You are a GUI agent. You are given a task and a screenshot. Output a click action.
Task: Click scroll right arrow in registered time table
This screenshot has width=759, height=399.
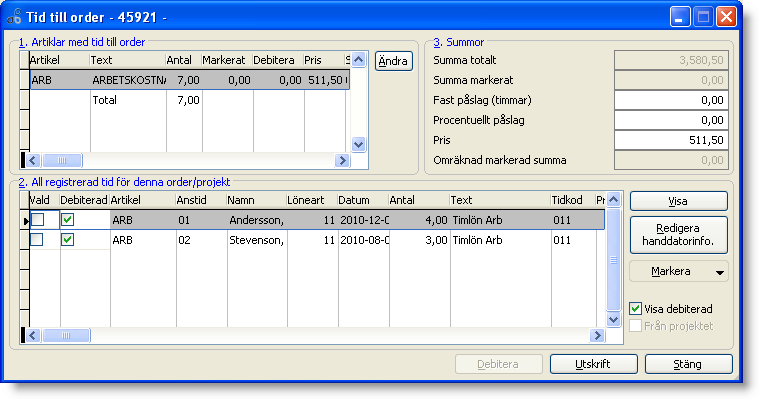(597, 336)
